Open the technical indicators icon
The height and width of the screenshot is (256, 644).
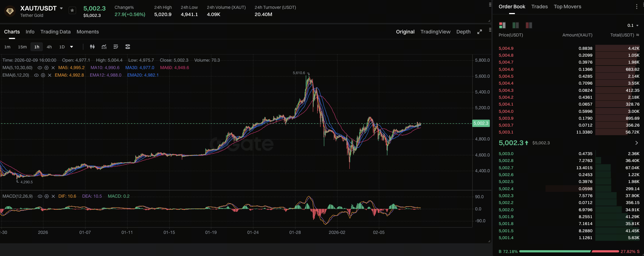pos(104,47)
